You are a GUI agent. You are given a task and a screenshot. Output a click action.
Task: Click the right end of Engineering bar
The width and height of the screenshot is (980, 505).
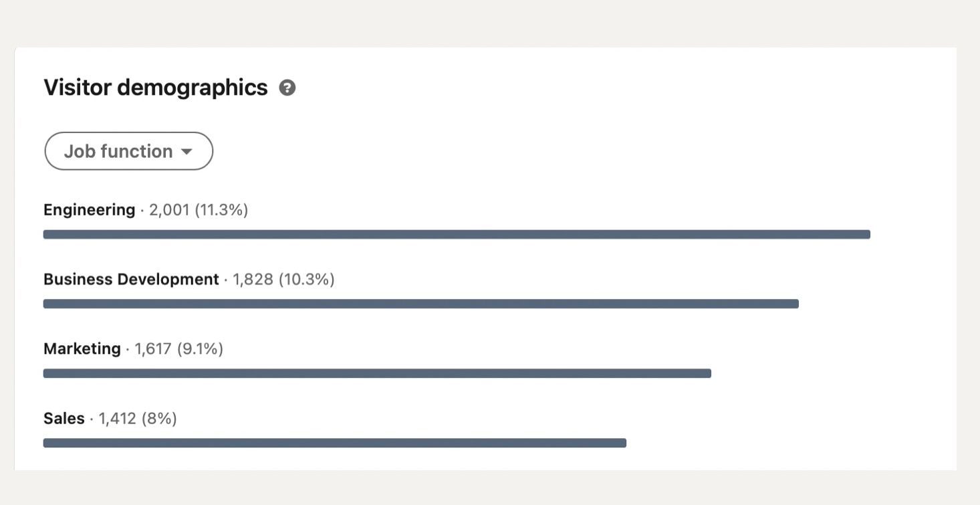coord(866,235)
